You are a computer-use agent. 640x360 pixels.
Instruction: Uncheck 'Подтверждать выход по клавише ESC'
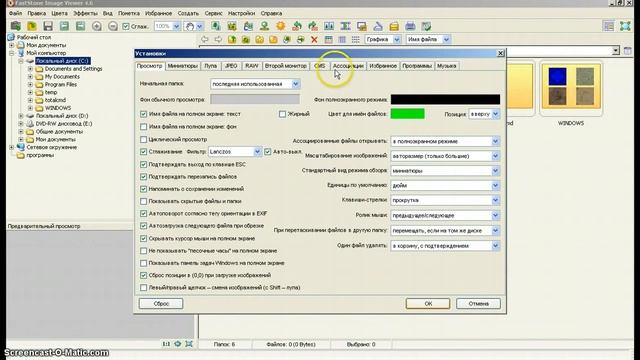(143, 164)
